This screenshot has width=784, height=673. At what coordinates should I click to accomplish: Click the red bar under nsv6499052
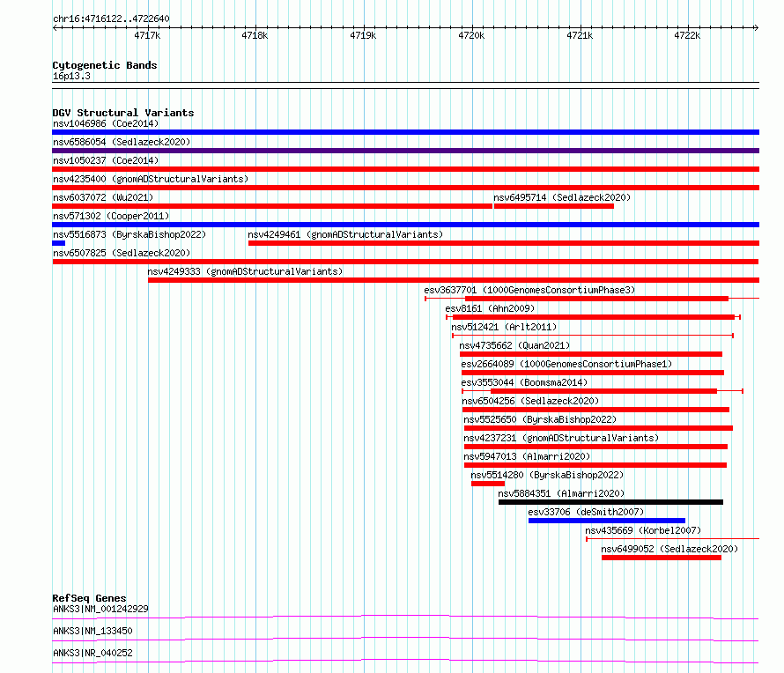coord(662,558)
